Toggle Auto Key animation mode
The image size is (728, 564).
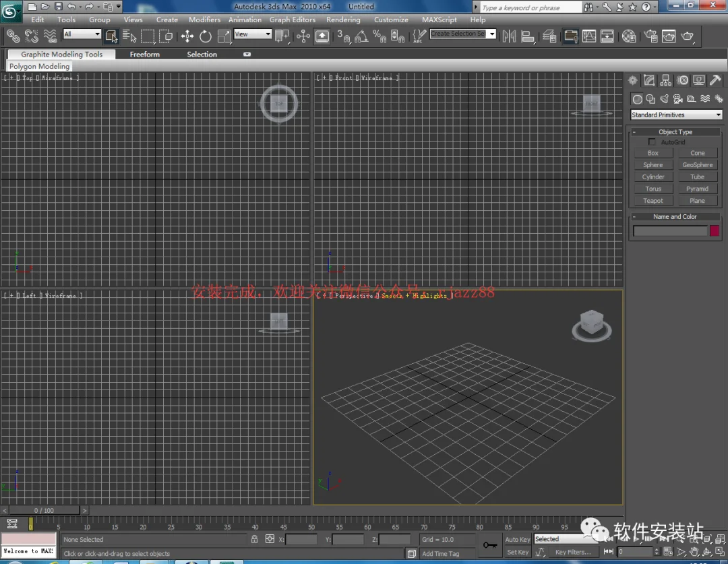(x=517, y=539)
